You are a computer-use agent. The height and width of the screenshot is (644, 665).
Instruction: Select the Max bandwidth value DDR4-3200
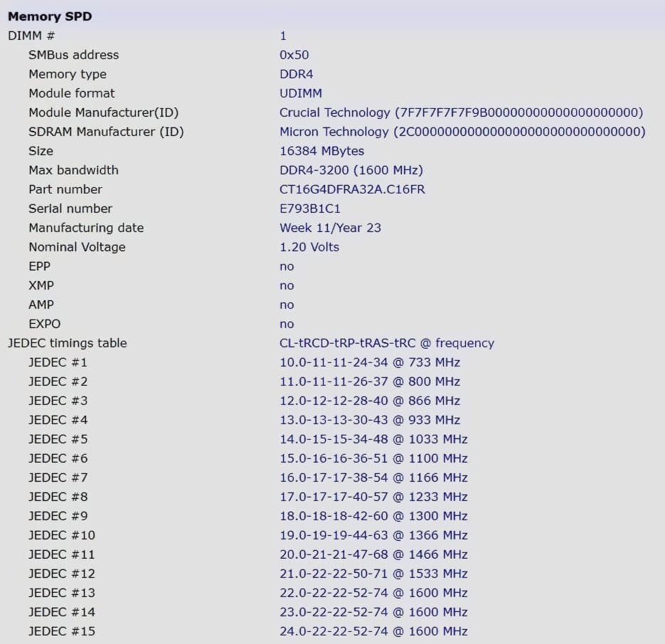point(351,170)
